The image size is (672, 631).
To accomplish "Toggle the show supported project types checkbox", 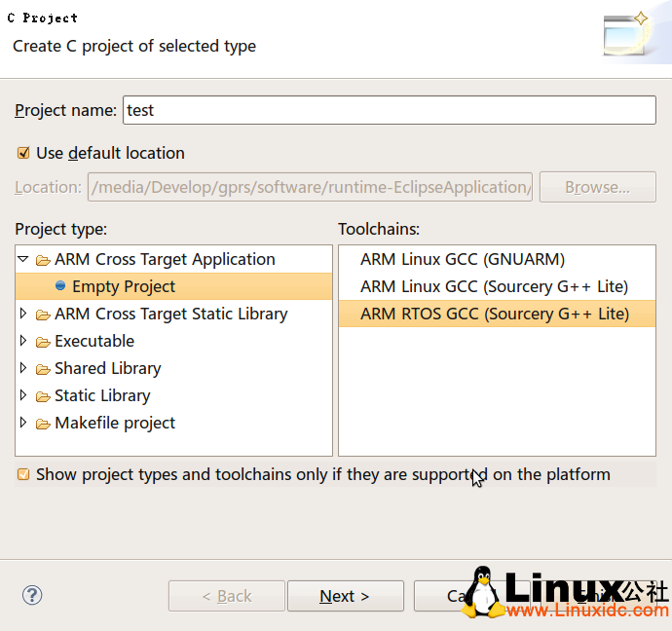I will click(x=23, y=475).
